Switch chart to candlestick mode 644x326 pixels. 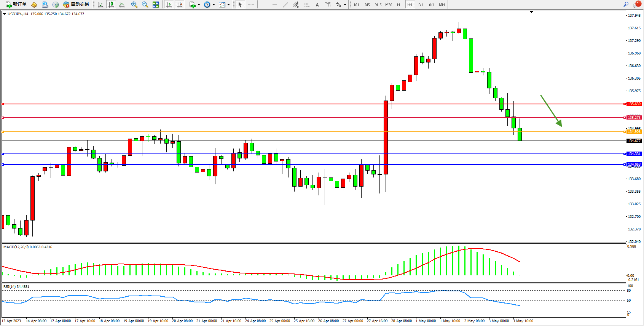(111, 5)
